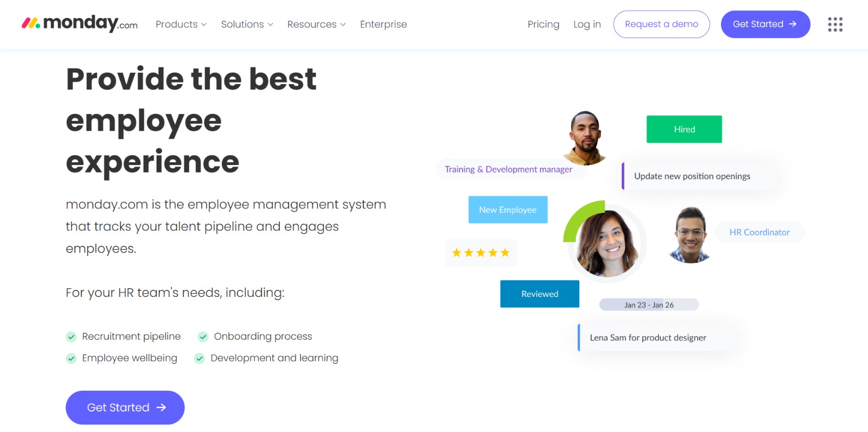Screen dimensions: 868x432
Task: Click the green Hired status label
Action: [x=684, y=129]
